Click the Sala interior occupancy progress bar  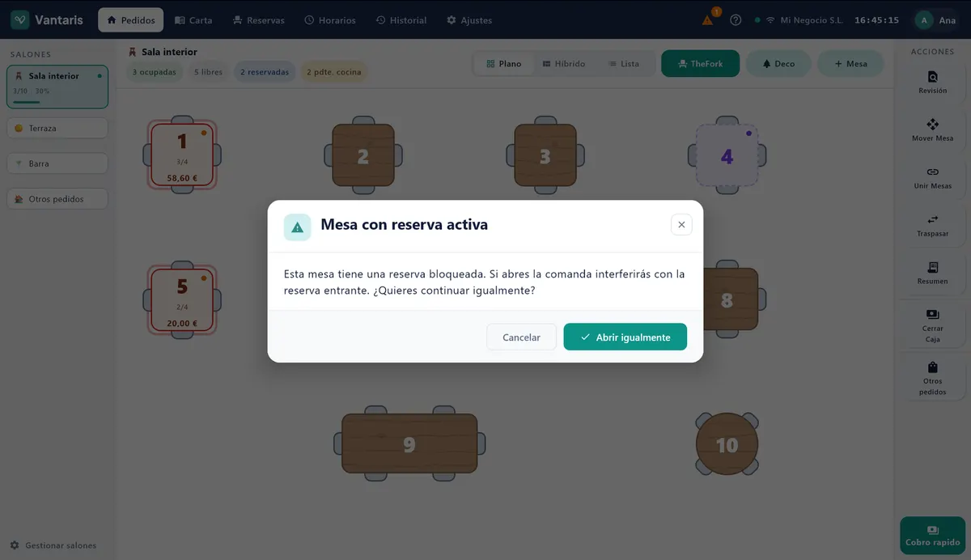click(x=57, y=102)
